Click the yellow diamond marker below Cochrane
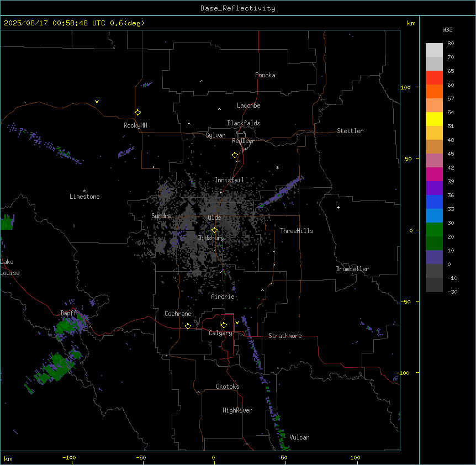Viewport: 476px width, 465px height. [188, 326]
